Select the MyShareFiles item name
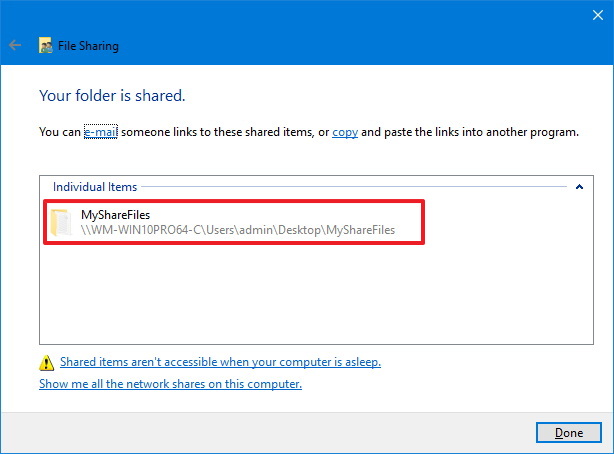This screenshot has width=614, height=454. point(116,215)
